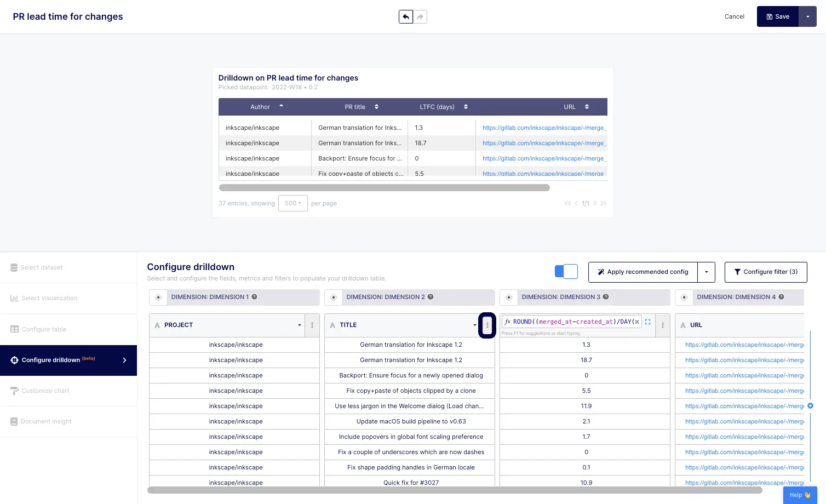This screenshot has width=826, height=504.
Task: Toggle the switch beside Apply recommended config
Action: (x=566, y=271)
